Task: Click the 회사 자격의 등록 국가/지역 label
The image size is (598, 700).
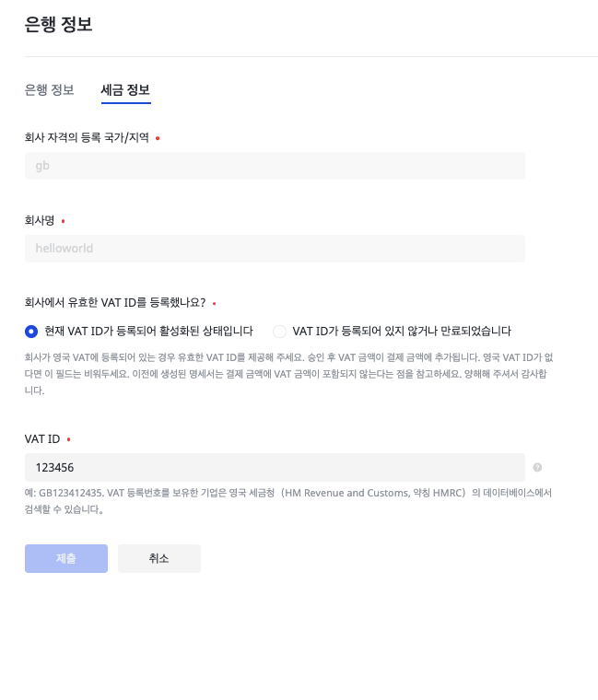Action: pos(87,137)
